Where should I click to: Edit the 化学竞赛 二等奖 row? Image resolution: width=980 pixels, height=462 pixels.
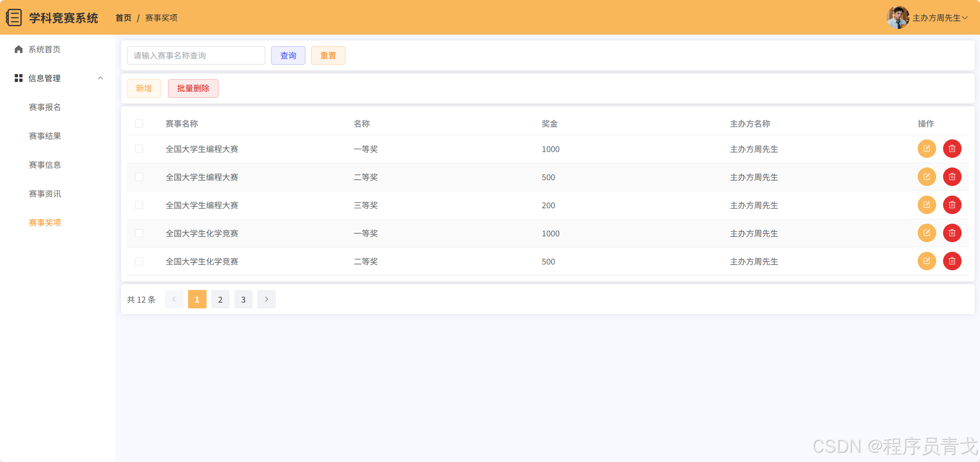(927, 261)
